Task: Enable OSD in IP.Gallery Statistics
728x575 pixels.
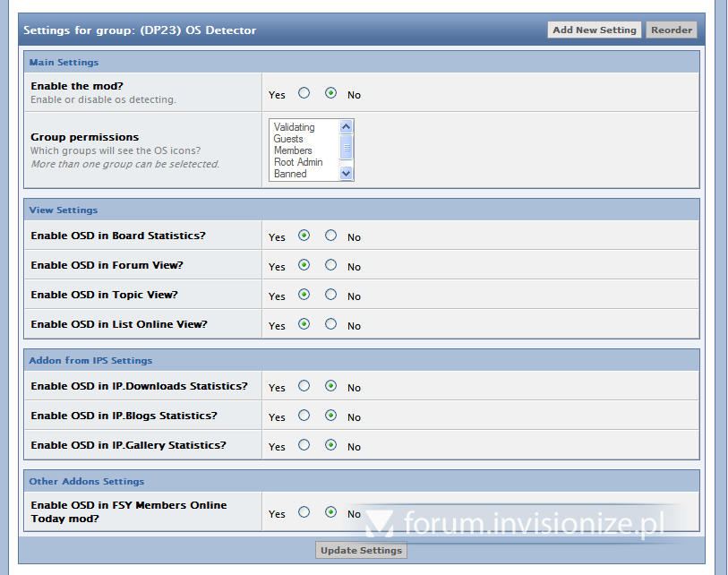Action: tap(304, 445)
